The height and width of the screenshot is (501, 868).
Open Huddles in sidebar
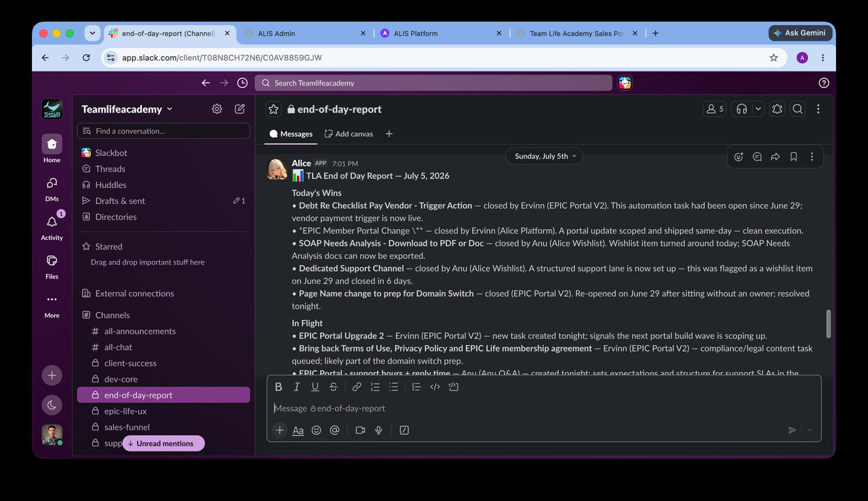[x=163, y=184]
